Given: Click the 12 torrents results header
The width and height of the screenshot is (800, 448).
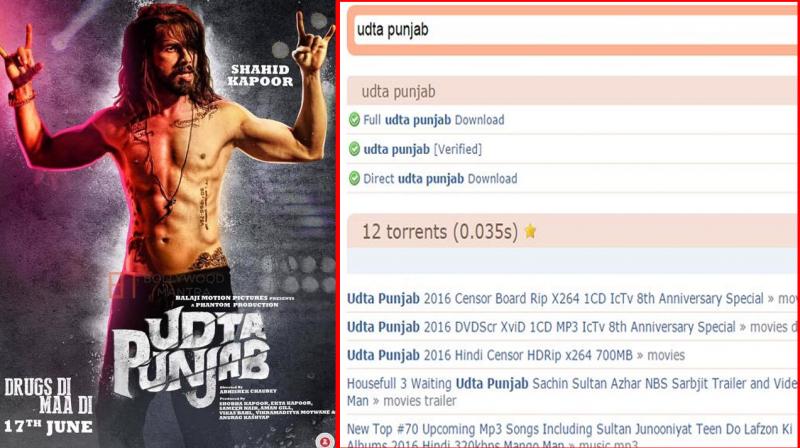Looking at the screenshot, I should point(572,231).
